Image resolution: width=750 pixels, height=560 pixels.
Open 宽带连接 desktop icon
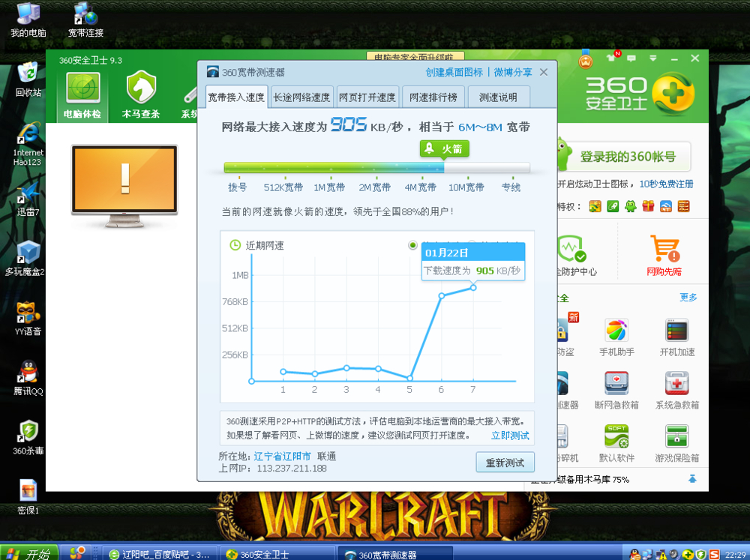85,20
